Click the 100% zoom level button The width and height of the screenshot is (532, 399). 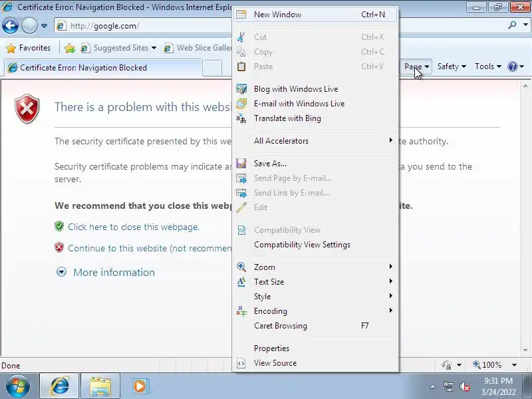(487, 365)
